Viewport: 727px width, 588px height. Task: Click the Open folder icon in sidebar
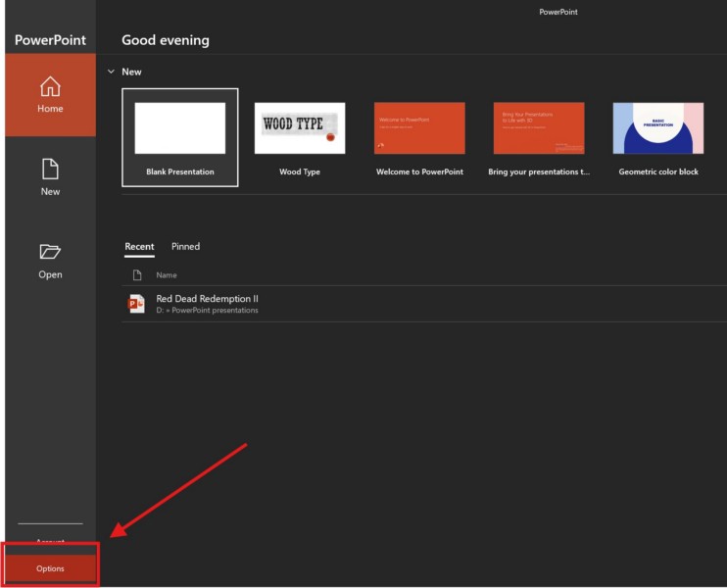pyautogui.click(x=50, y=252)
